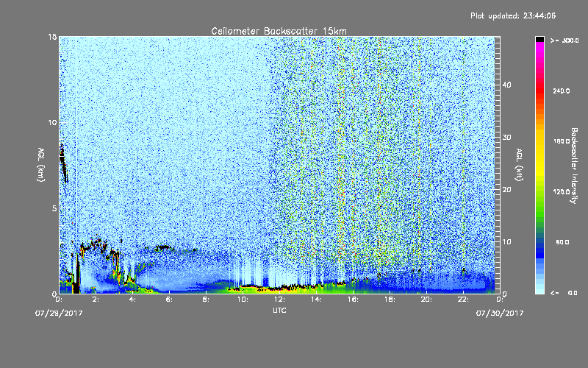Click the 10 kft tick label on right axis
Viewport: 588px width, 368px height.
506,242
